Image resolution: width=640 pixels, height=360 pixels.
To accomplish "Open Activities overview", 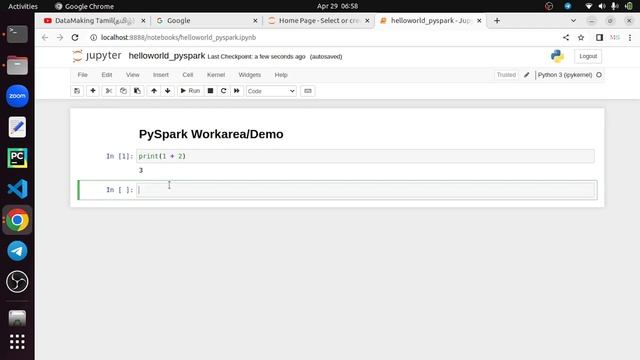I will click(23, 6).
